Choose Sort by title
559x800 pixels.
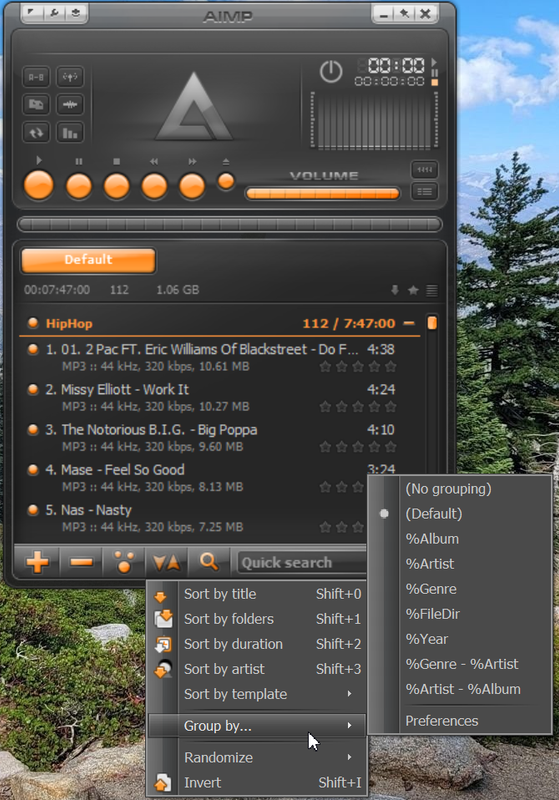257,594
